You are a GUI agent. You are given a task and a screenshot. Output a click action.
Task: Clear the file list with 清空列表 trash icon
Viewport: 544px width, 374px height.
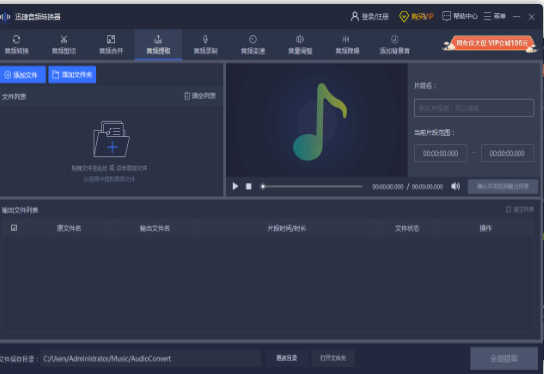[x=200, y=96]
